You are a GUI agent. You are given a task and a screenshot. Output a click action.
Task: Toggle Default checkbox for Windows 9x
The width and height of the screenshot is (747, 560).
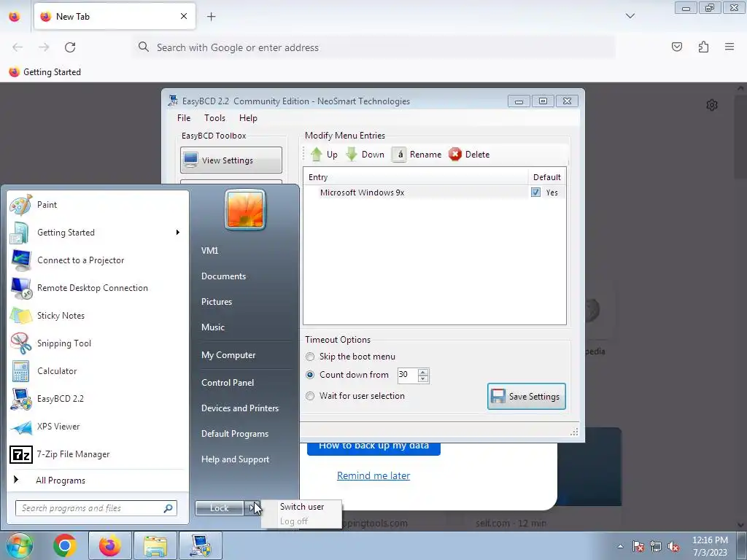[x=535, y=192]
